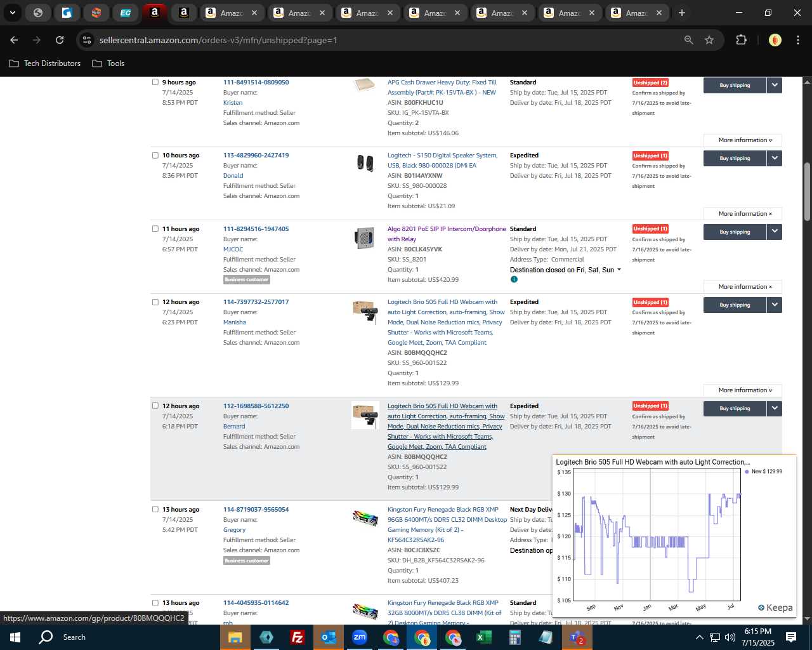The image size is (812, 650).
Task: Select checkbox for order 111-8491514-0809050
Action: coord(155,82)
